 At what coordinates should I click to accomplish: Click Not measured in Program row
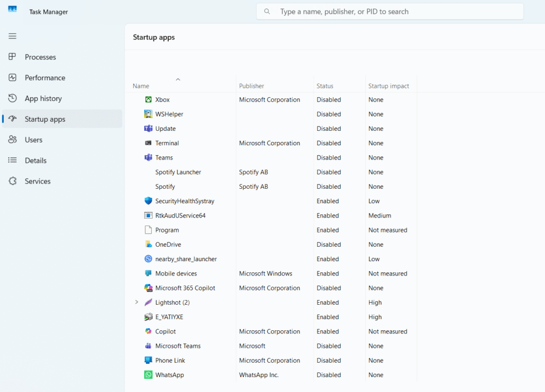click(x=387, y=230)
